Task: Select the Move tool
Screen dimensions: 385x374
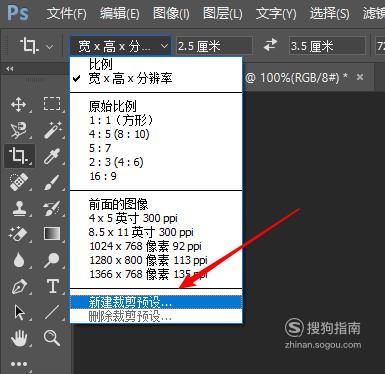Action: tap(19, 105)
